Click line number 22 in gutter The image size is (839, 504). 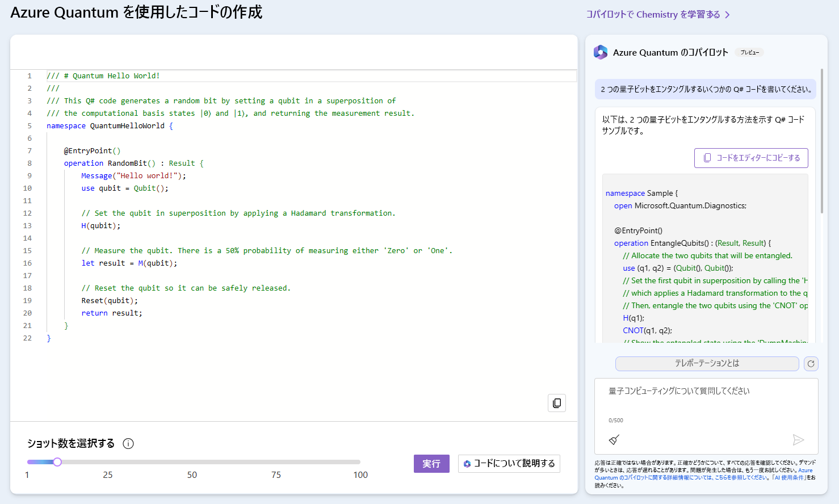coord(27,338)
